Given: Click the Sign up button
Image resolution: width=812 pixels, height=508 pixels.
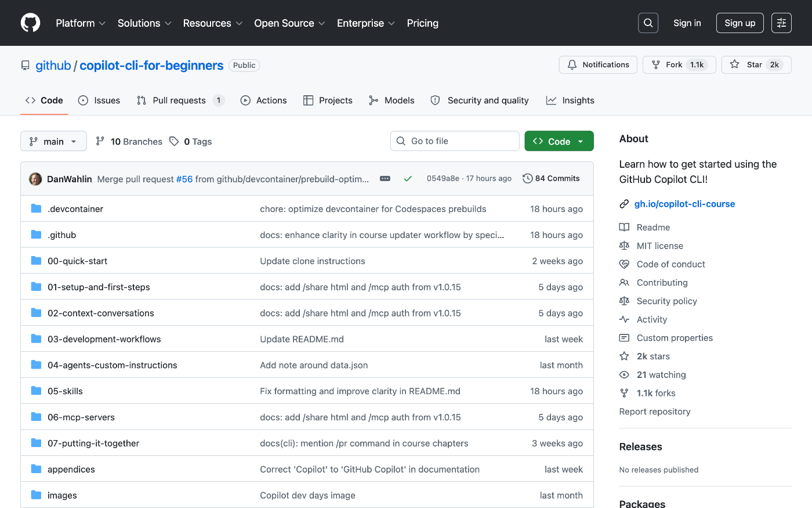Looking at the screenshot, I should tap(740, 23).
